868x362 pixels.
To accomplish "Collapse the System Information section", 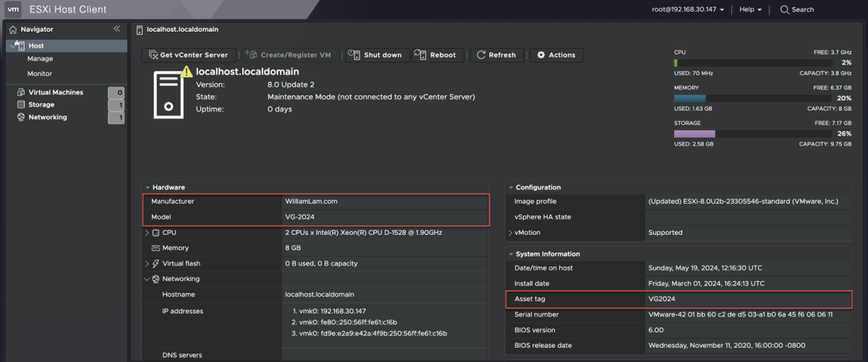I will pyautogui.click(x=510, y=254).
